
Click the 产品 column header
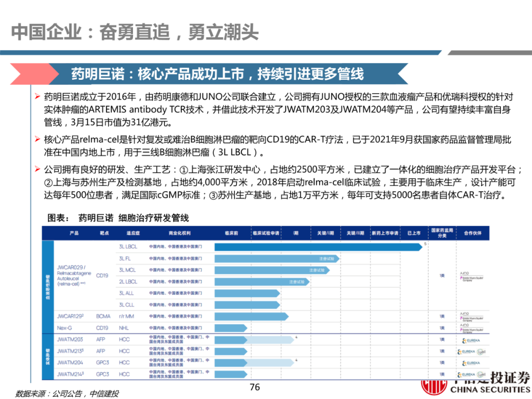pos(74,233)
